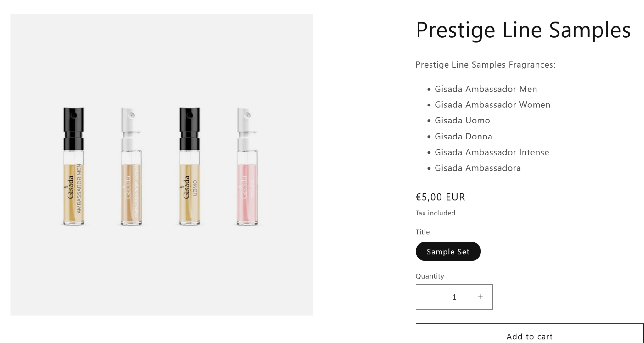Click the Gisada Ambassador Men list entry

486,89
